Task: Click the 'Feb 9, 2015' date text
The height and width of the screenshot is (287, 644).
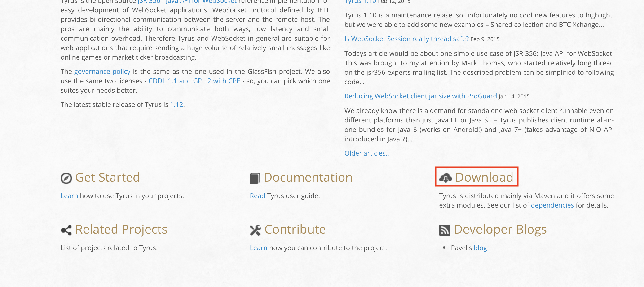Action: pos(485,39)
